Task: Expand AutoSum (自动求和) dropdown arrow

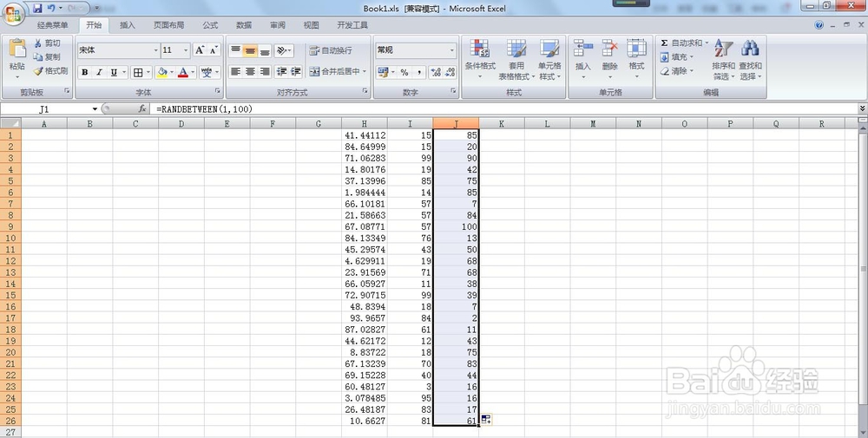Action: tap(707, 42)
